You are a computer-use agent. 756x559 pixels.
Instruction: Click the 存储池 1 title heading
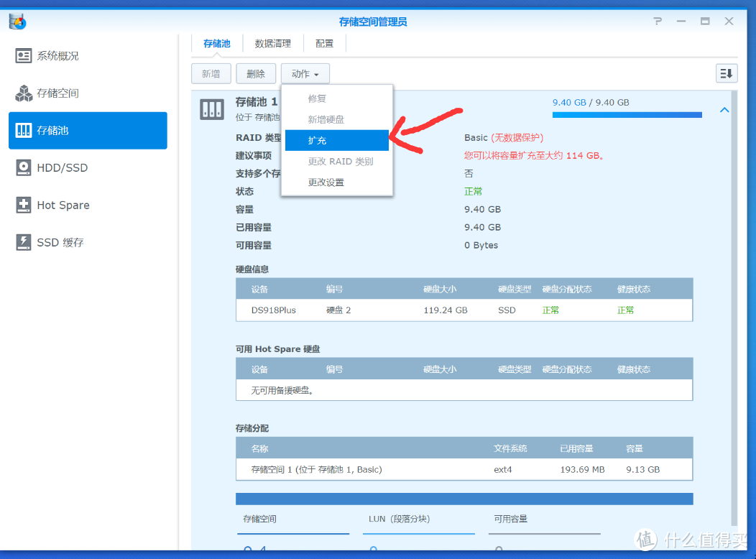257,102
